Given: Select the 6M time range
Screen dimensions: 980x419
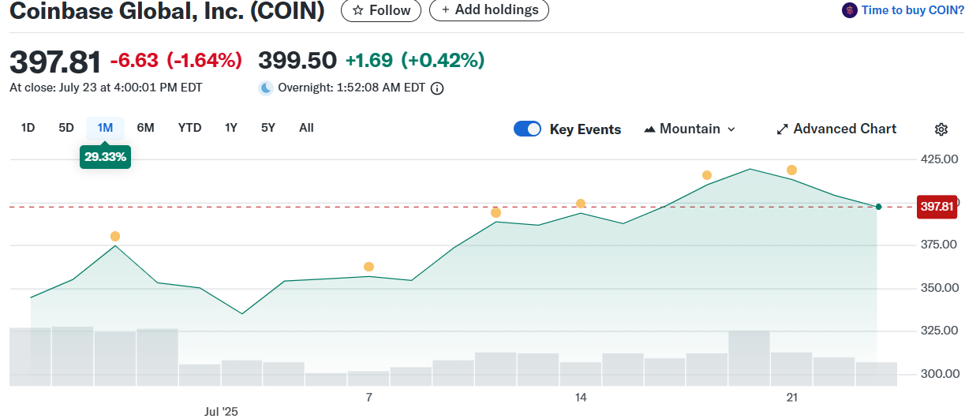Looking at the screenshot, I should pyautogui.click(x=145, y=128).
